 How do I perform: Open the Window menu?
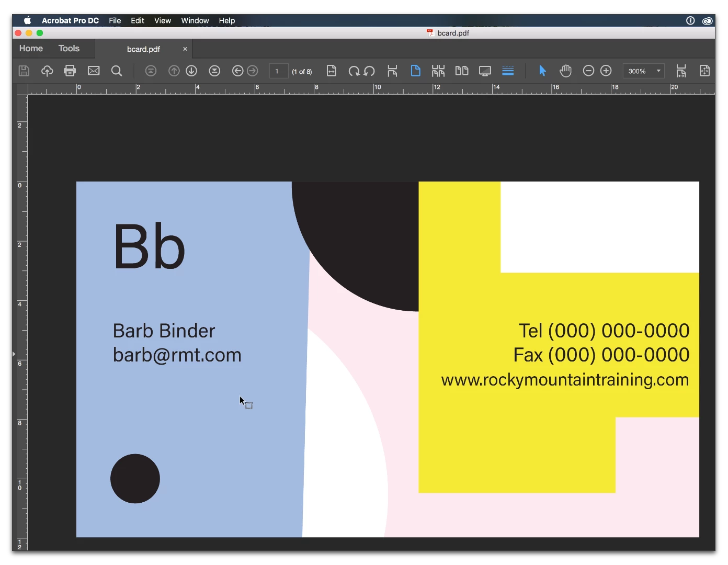pyautogui.click(x=195, y=20)
